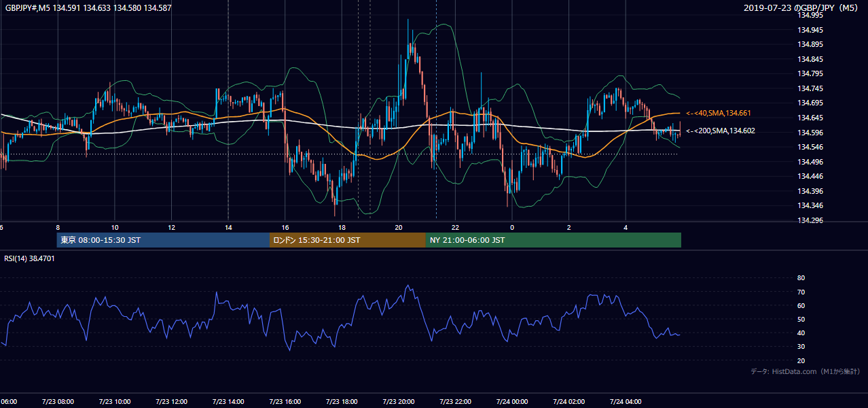Click the 200 SMA 134.602 label
The height and width of the screenshot is (408, 868).
[x=720, y=131]
